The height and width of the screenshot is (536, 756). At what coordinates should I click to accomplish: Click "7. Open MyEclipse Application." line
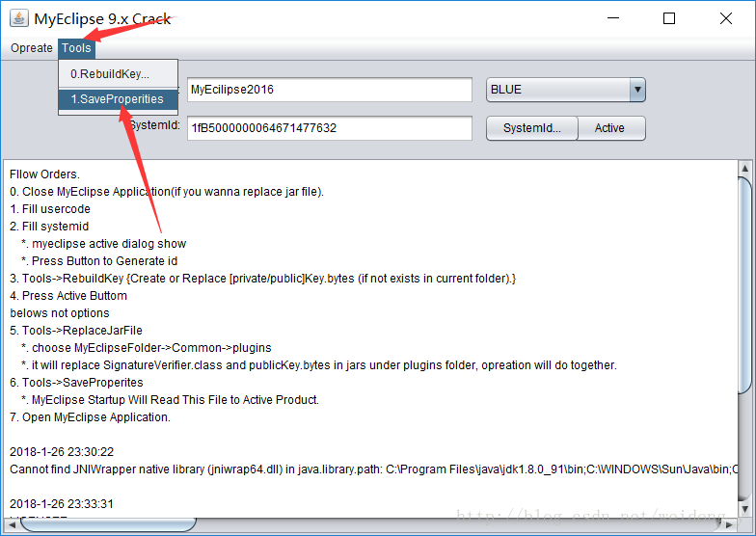(x=91, y=417)
